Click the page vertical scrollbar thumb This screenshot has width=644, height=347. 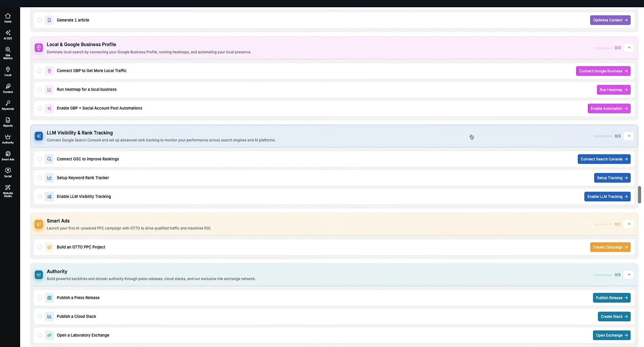click(x=640, y=195)
